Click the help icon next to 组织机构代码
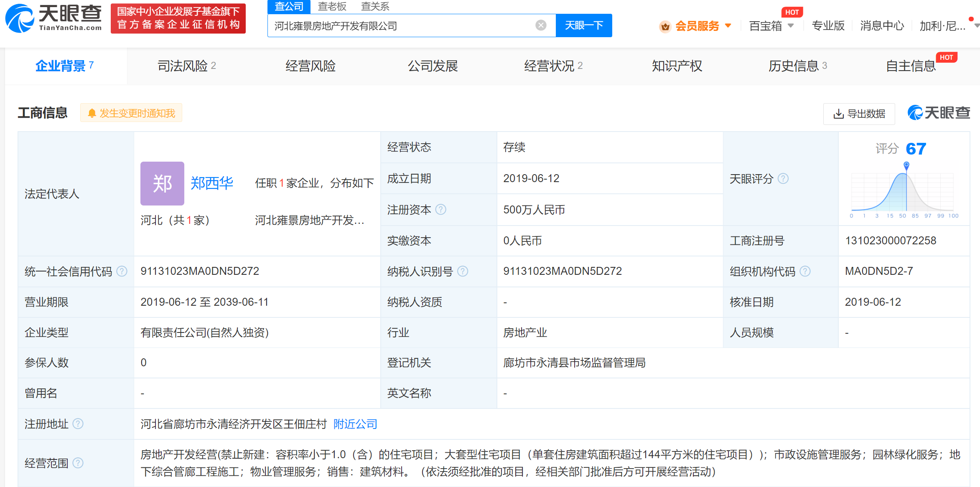The image size is (980, 487). tap(805, 271)
